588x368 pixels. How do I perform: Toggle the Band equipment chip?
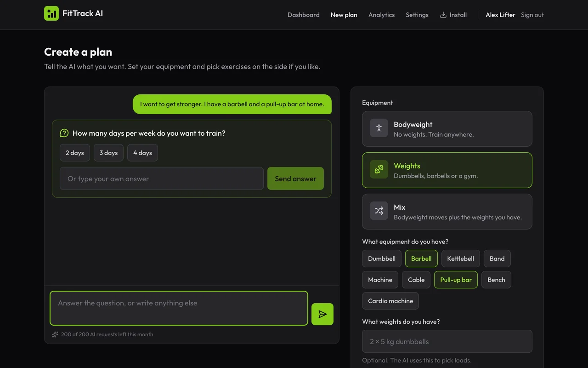coord(497,259)
